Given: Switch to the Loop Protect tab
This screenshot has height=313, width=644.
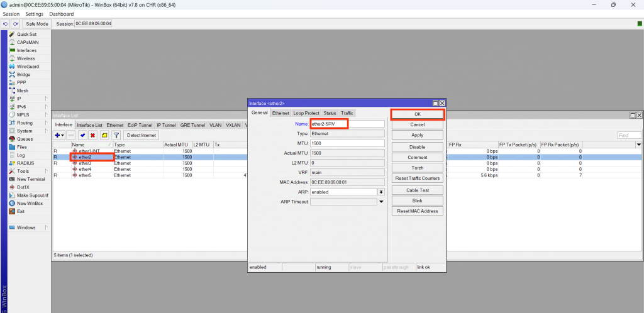Looking at the screenshot, I should coord(306,113).
